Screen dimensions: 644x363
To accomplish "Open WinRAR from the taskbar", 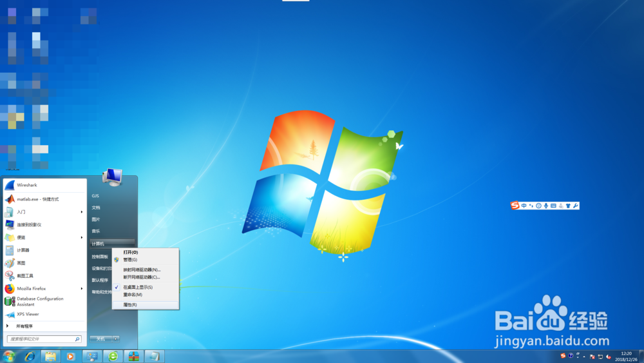I will click(x=133, y=357).
